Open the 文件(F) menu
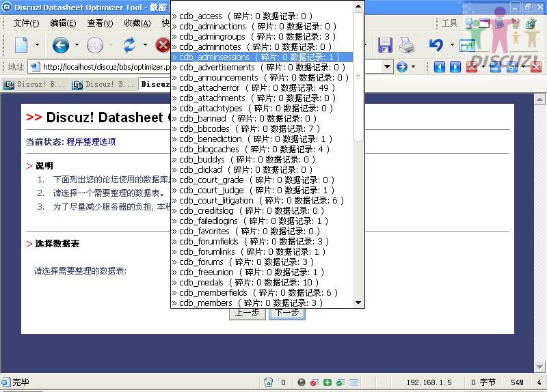This screenshot has height=392, width=547. (x=26, y=23)
